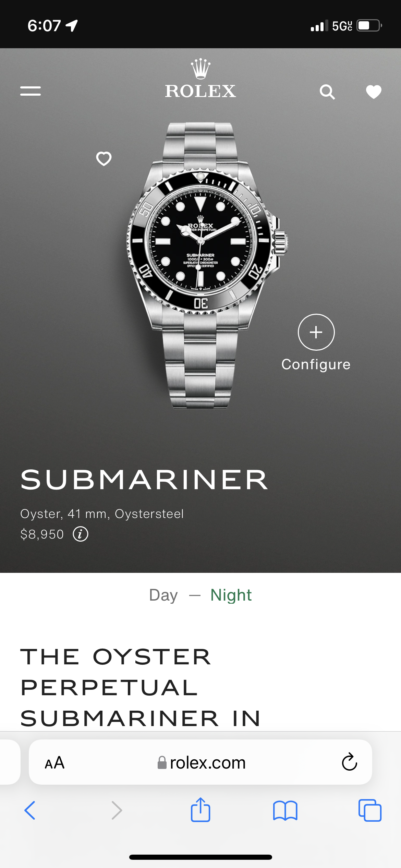Open the site search magnifier
Image resolution: width=401 pixels, height=868 pixels.
[327, 92]
